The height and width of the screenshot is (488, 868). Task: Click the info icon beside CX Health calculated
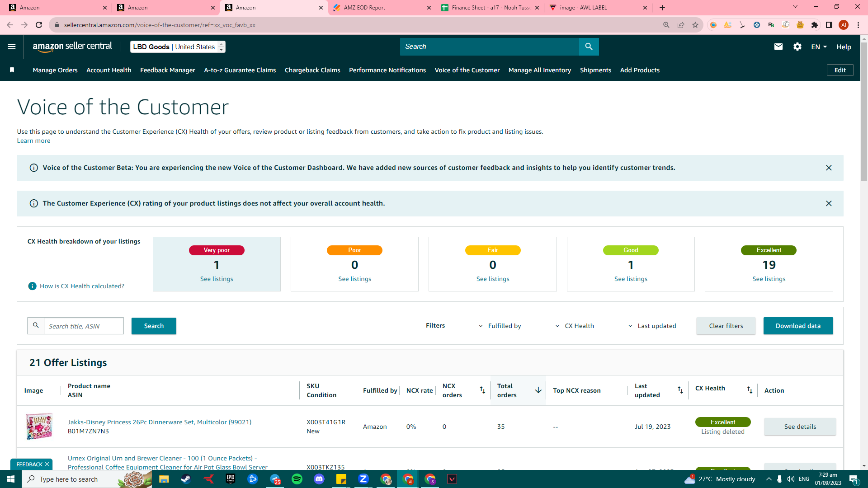point(32,286)
